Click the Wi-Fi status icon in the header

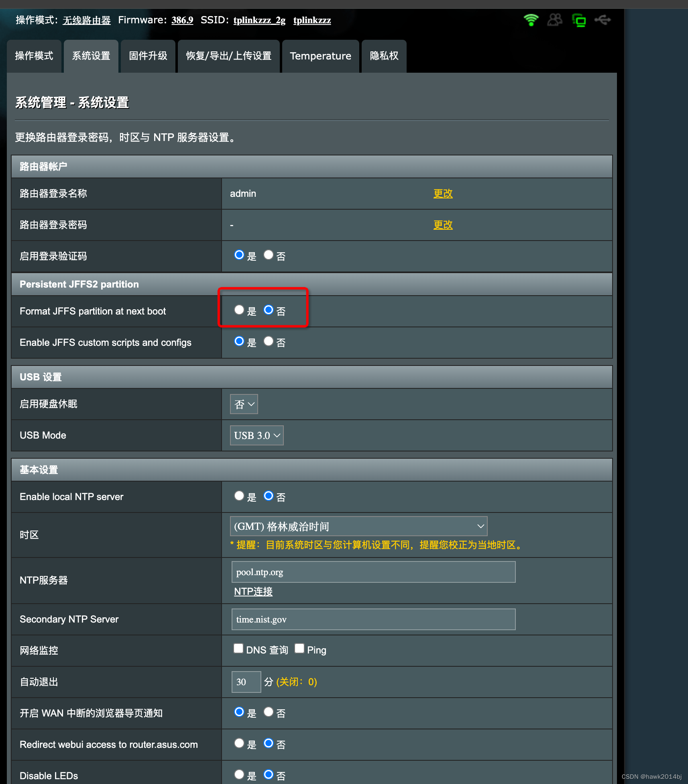531,20
